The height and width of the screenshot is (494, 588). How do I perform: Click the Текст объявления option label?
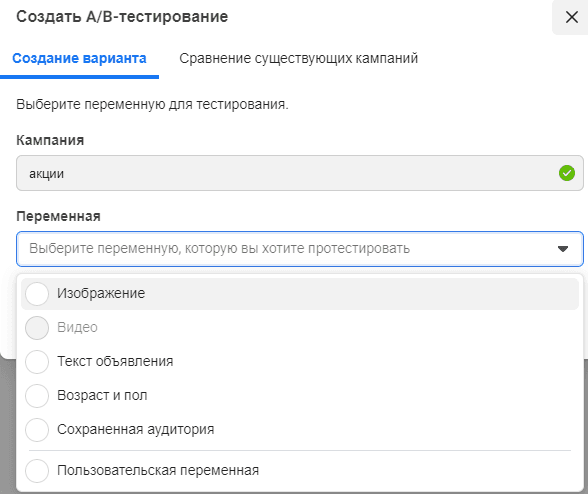(x=115, y=361)
